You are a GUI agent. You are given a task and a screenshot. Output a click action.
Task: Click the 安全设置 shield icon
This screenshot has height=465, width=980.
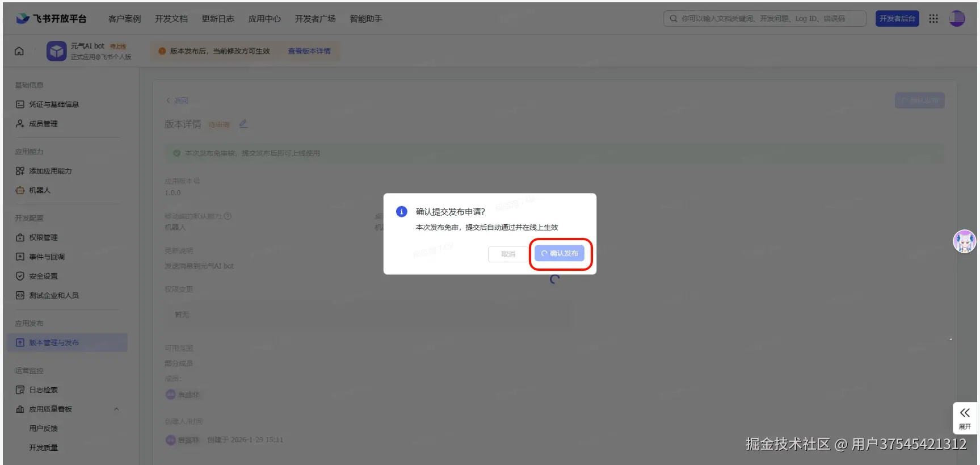(20, 276)
